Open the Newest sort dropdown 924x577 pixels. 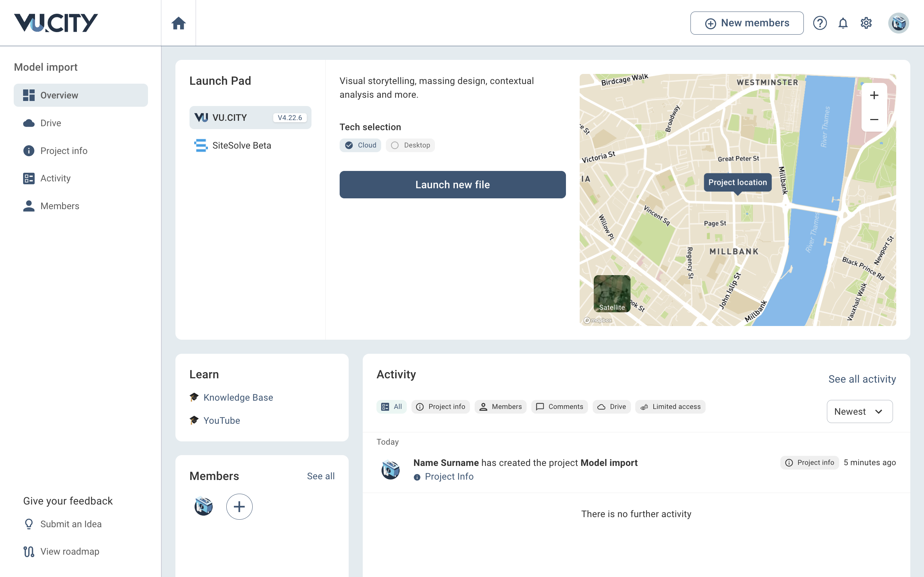point(859,411)
